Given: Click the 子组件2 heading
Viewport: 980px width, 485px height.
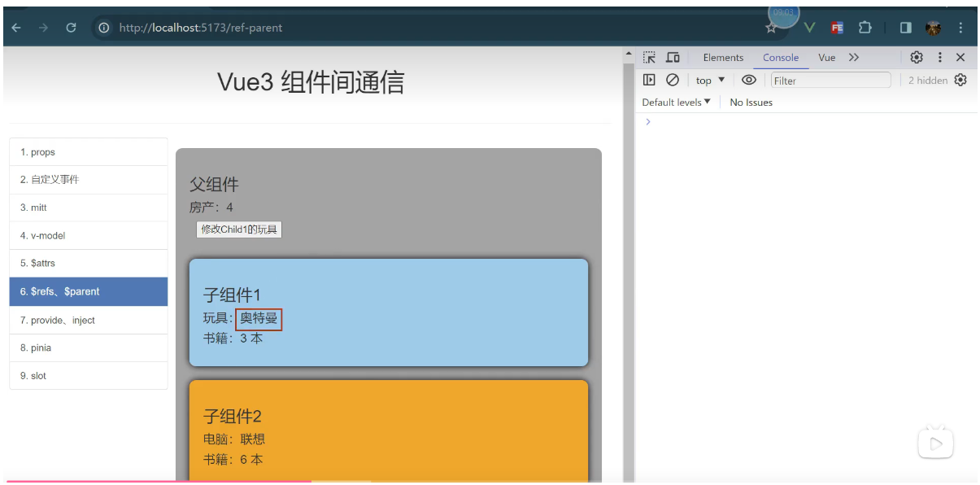Looking at the screenshot, I should click(x=233, y=417).
